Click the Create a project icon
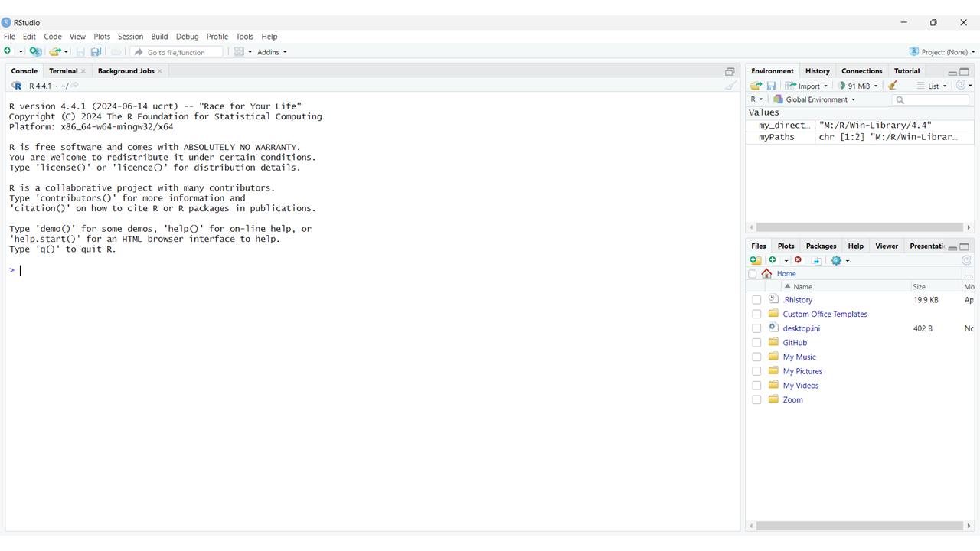Screen dimensions: 980x551 click(x=35, y=51)
